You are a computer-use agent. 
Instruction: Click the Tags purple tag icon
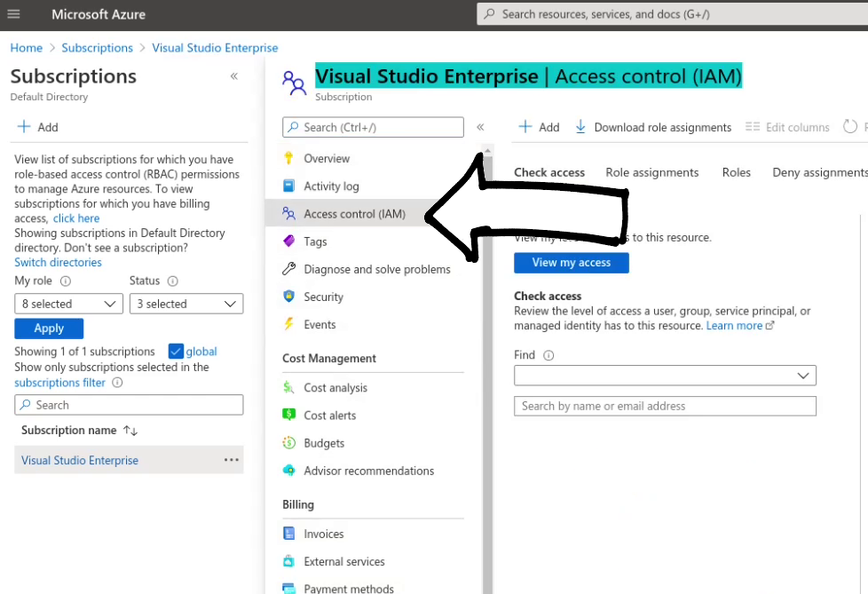[288, 242]
